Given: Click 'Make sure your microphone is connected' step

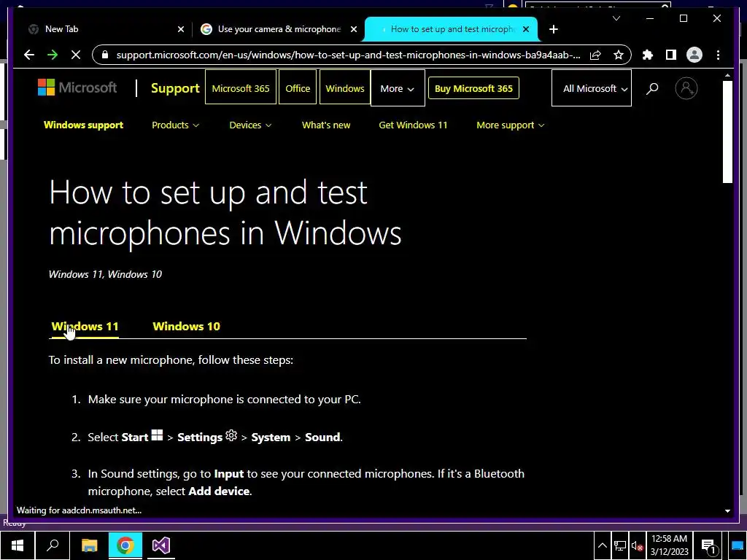Looking at the screenshot, I should [x=225, y=399].
